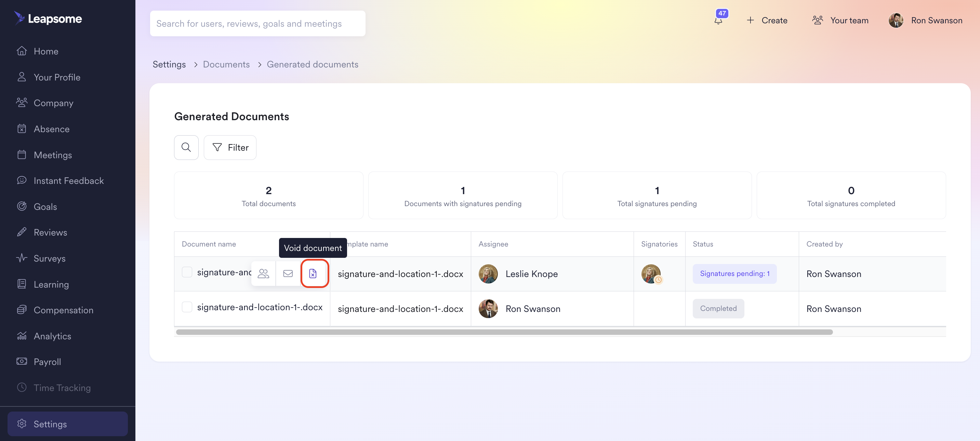Click the envelope reminder icon in first row
This screenshot has height=441, width=980.
pos(288,274)
